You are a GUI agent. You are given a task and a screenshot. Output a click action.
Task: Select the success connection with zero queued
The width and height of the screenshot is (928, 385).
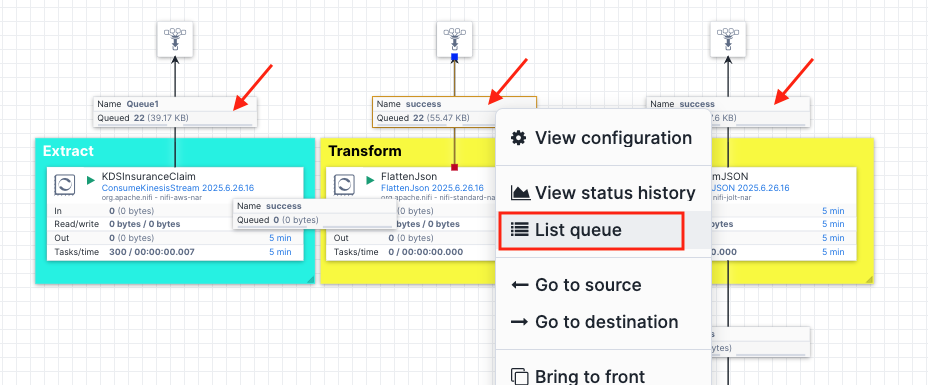(314, 213)
